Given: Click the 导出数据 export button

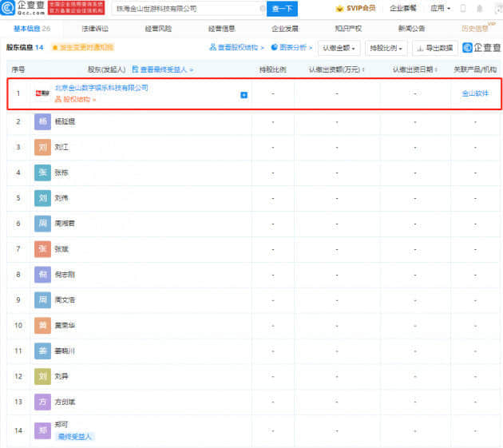Looking at the screenshot, I should click(434, 48).
